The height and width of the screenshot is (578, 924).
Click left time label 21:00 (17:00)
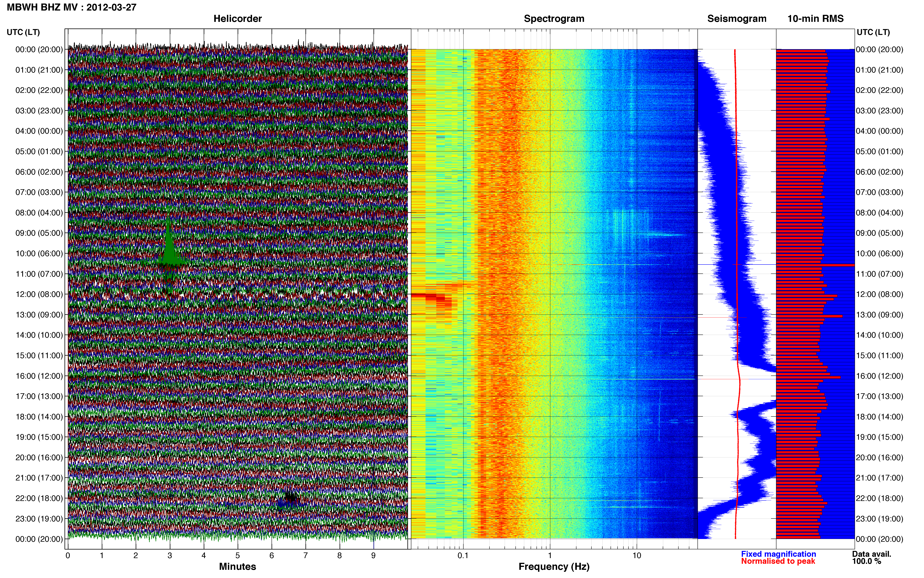pyautogui.click(x=39, y=478)
